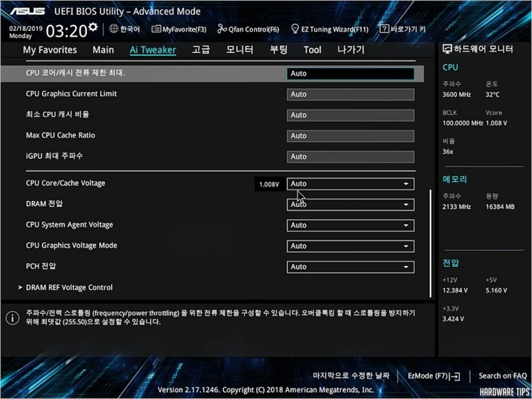This screenshot has width=532, height=399.
Task: Click the ASUS logo
Action: click(27, 11)
